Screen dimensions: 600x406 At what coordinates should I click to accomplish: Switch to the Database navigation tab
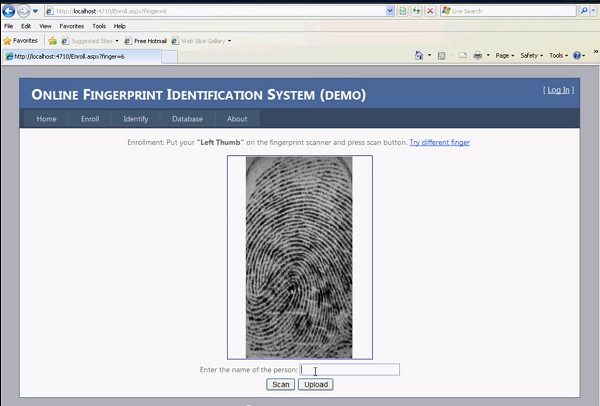[187, 119]
